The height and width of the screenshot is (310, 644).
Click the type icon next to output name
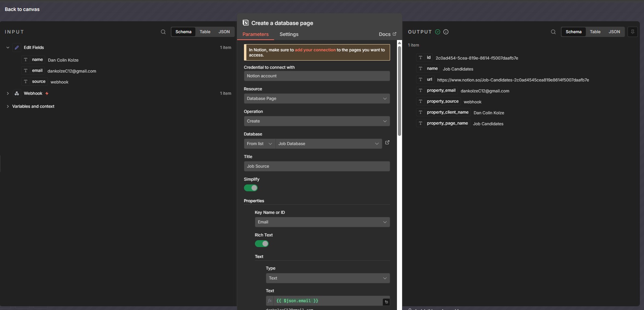tap(421, 68)
